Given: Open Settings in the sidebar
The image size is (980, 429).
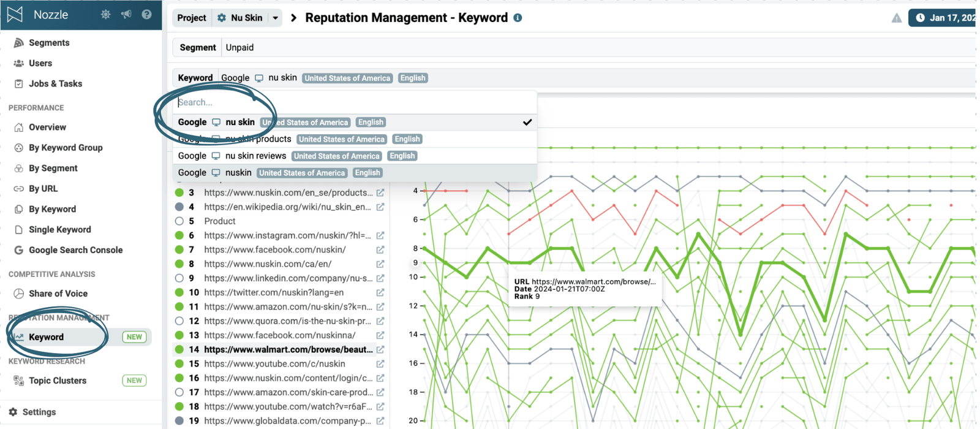Looking at the screenshot, I should coord(39,412).
